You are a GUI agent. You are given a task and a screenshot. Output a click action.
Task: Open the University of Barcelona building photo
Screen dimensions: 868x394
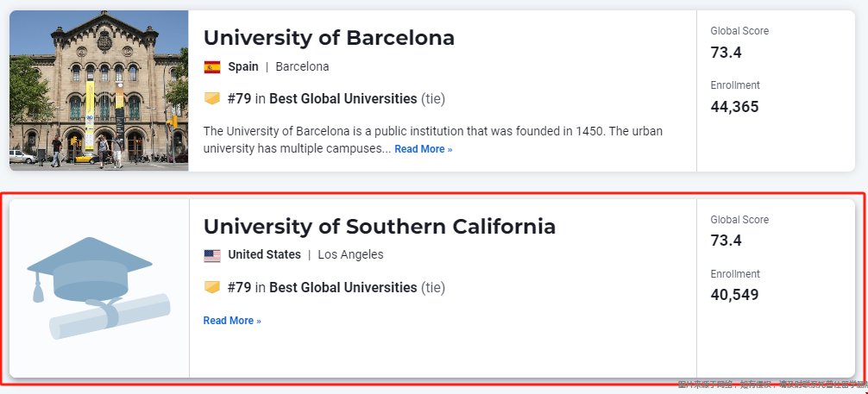point(99,91)
